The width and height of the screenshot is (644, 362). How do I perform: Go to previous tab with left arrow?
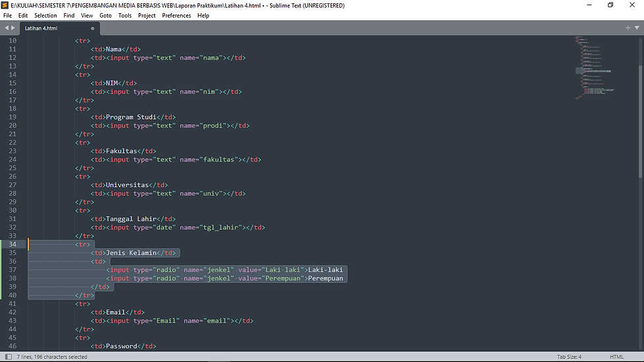point(6,28)
